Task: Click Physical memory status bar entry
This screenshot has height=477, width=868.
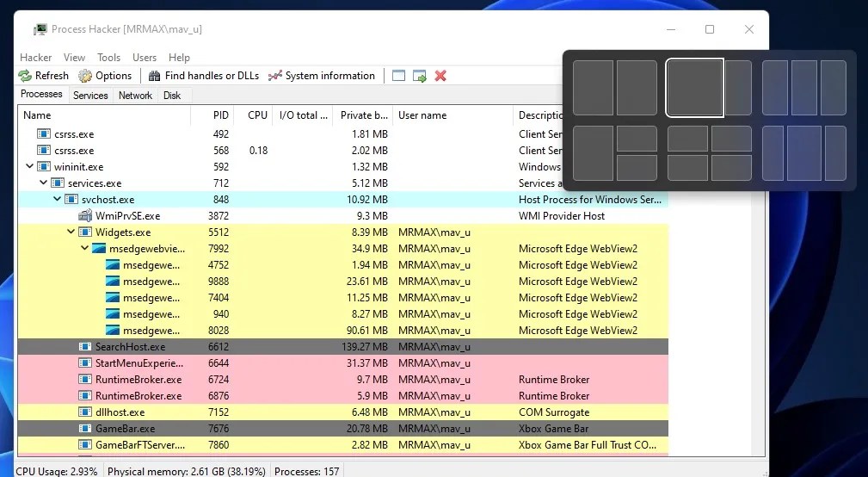Action: click(x=187, y=472)
